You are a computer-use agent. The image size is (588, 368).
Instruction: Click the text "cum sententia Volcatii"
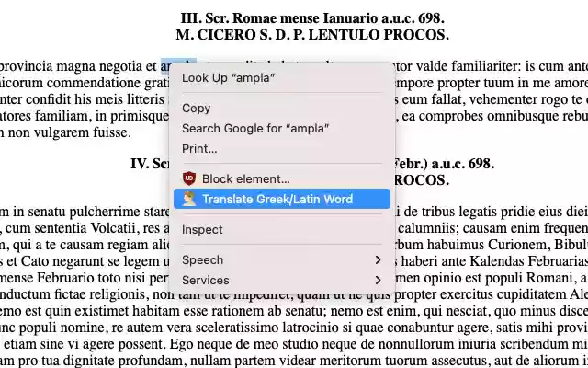(x=77, y=228)
